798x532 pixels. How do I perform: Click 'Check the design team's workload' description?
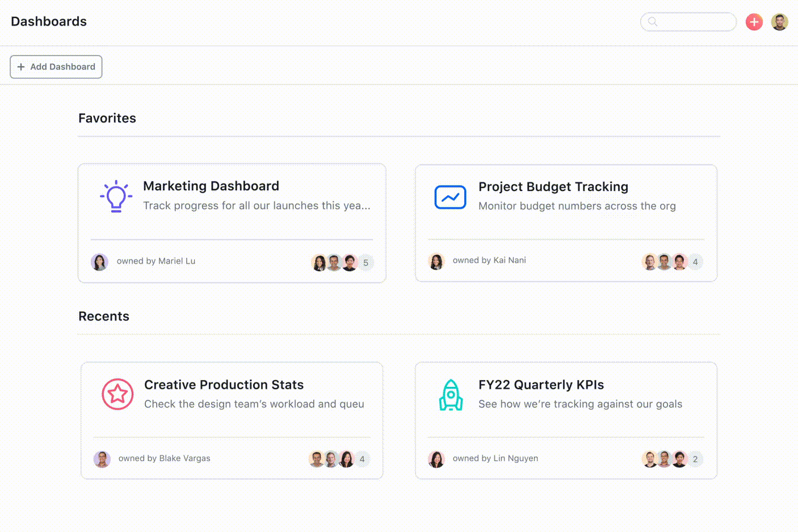(x=254, y=404)
